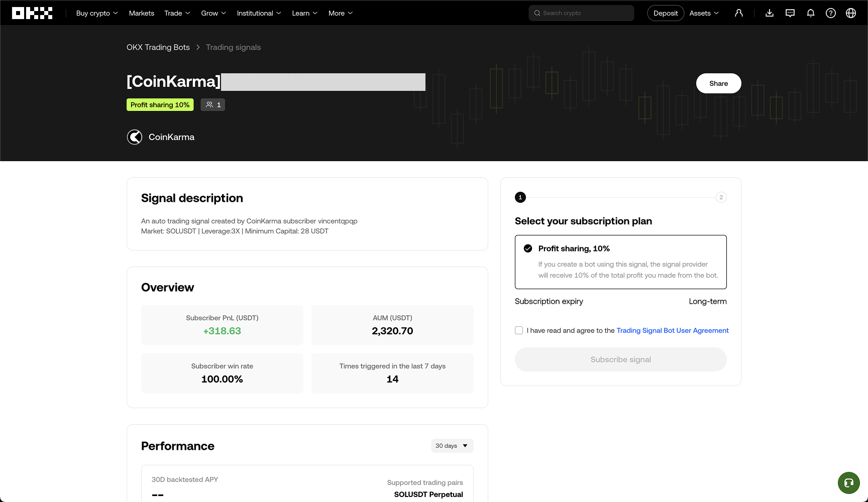Click the Share button
Viewport: 868px width, 502px height.
(x=718, y=83)
